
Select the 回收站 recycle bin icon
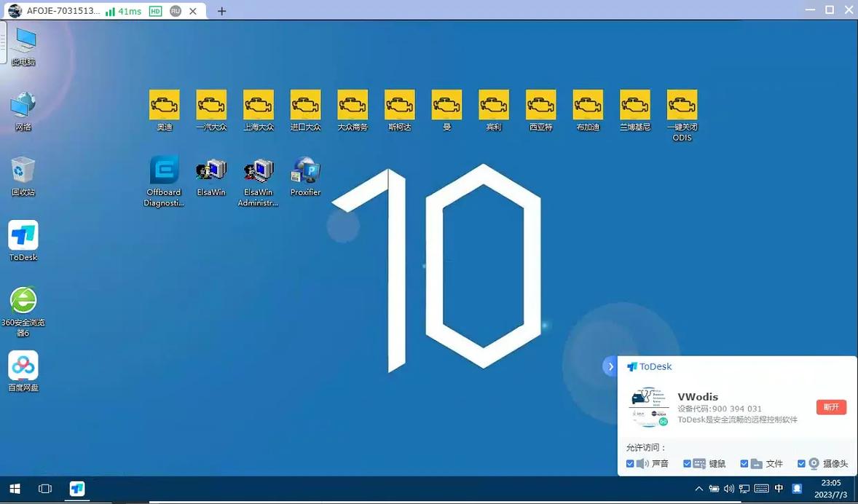23,176
